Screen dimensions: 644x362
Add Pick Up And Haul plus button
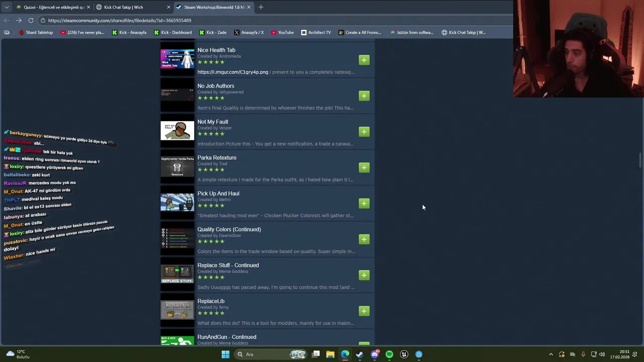[x=364, y=203]
